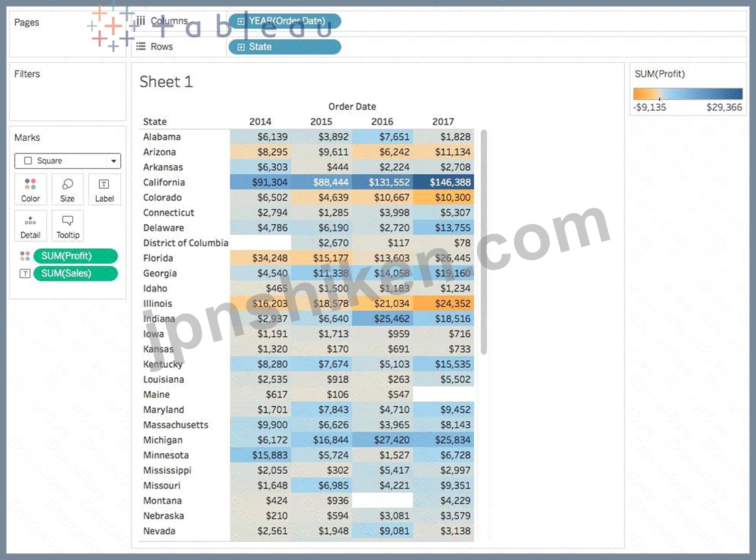The image size is (756, 560).
Task: Click the Marks card title
Action: pos(27,137)
